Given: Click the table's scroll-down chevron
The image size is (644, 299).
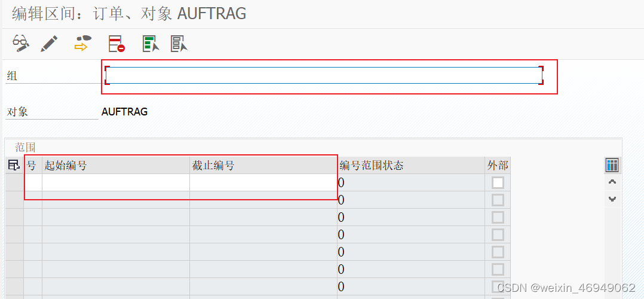Looking at the screenshot, I should tap(612, 199).
